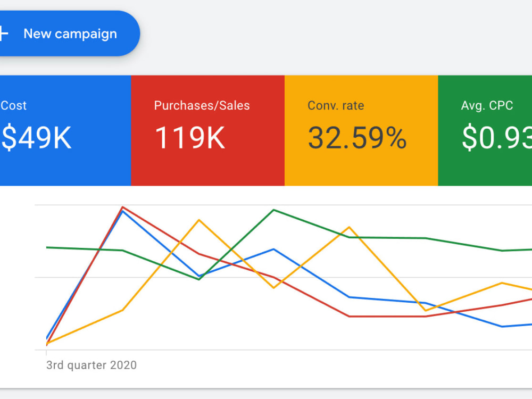Click the Conv. rate label text

[x=336, y=105]
